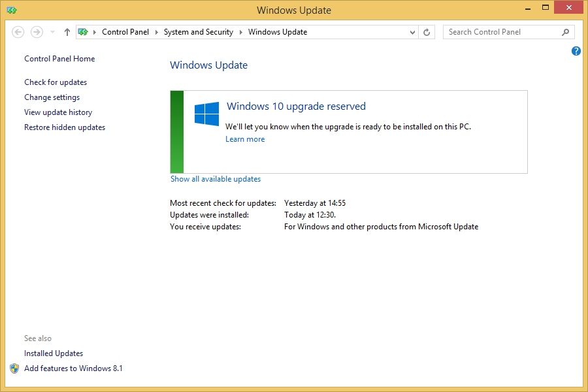Screen dimensions: 588x392
Task: Maximize the Windows Update window
Action: 546,7
